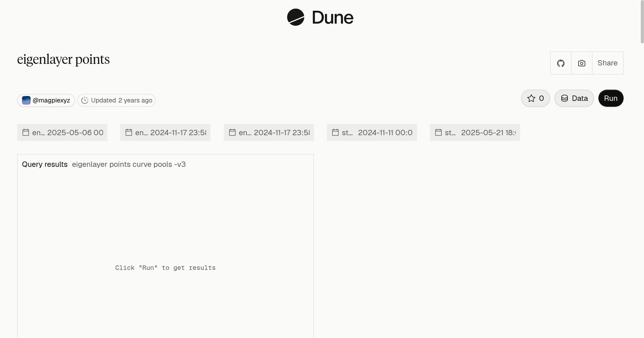Open the GitHub icon button

[x=561, y=63]
